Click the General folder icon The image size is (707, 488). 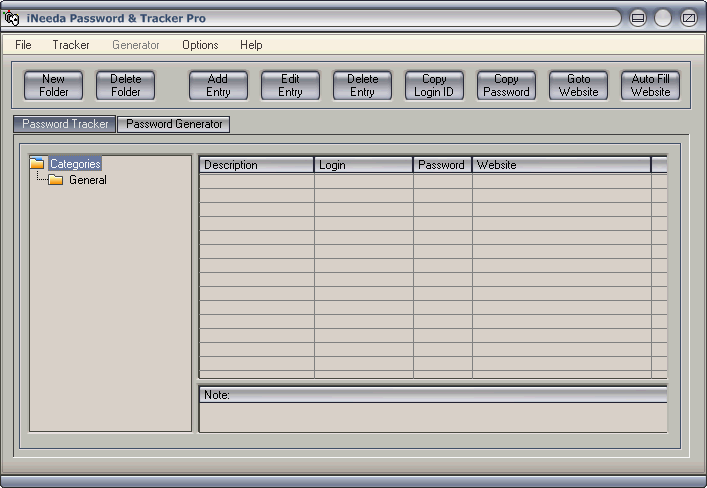(55, 180)
